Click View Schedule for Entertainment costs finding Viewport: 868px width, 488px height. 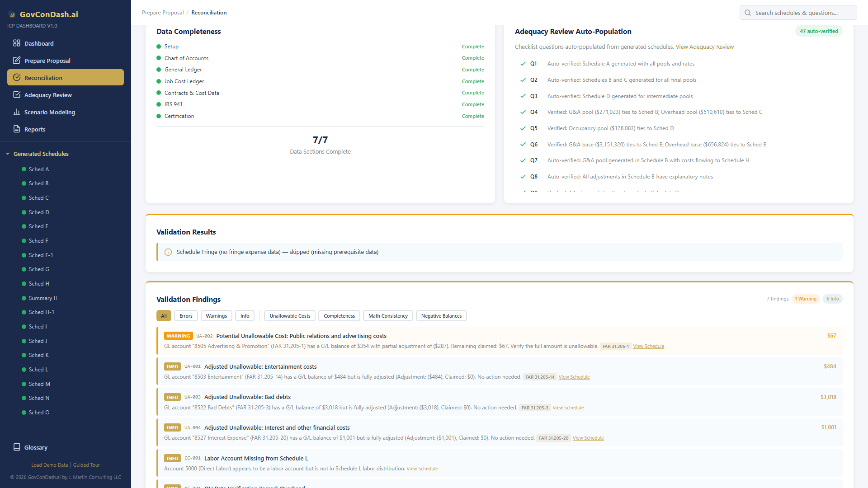tap(574, 377)
